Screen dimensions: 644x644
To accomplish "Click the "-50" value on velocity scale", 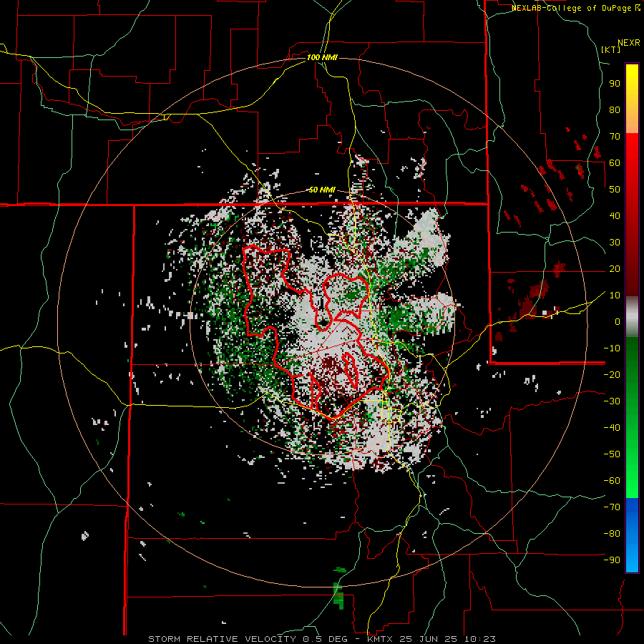I will click(612, 454).
